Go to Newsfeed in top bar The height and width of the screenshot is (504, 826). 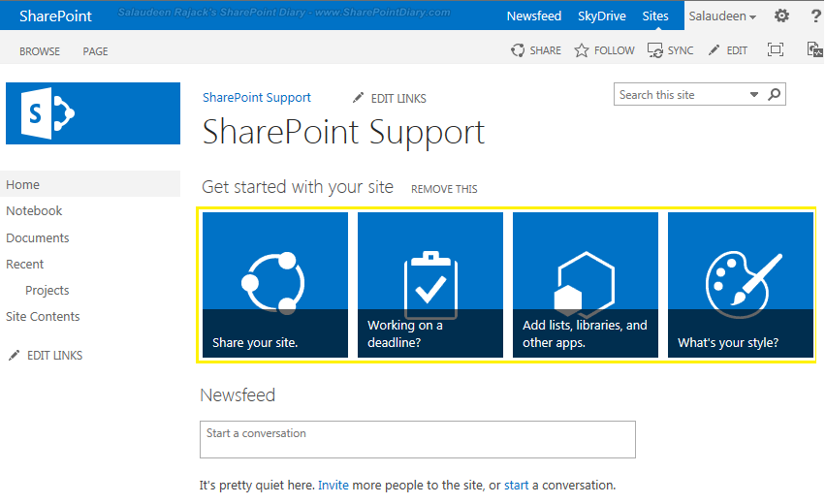pos(533,16)
